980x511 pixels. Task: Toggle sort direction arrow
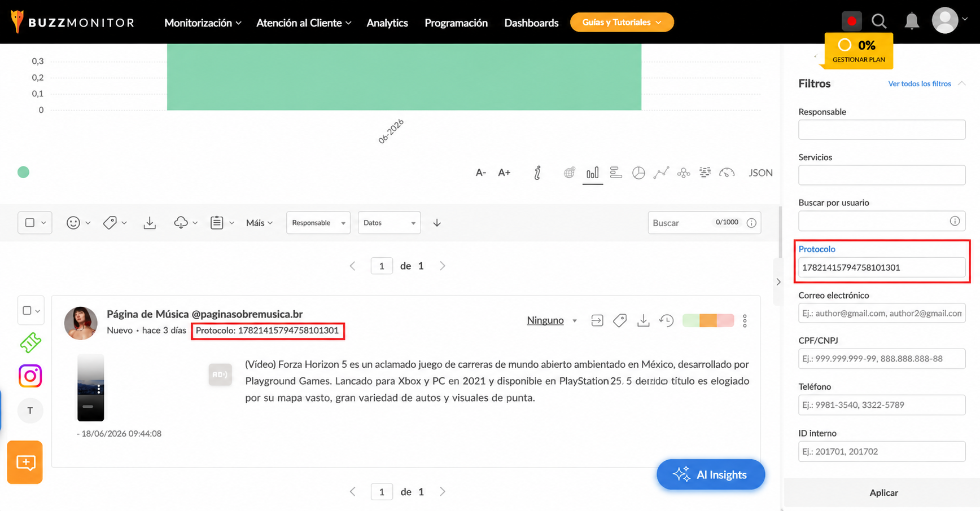coord(437,223)
